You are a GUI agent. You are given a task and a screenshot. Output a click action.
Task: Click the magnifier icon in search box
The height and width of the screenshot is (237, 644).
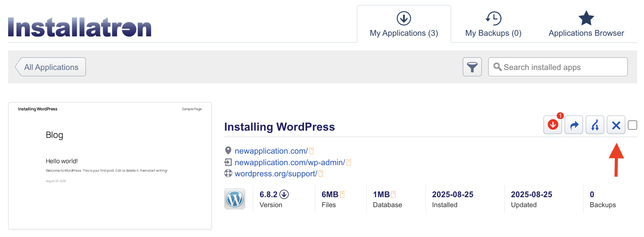point(497,67)
